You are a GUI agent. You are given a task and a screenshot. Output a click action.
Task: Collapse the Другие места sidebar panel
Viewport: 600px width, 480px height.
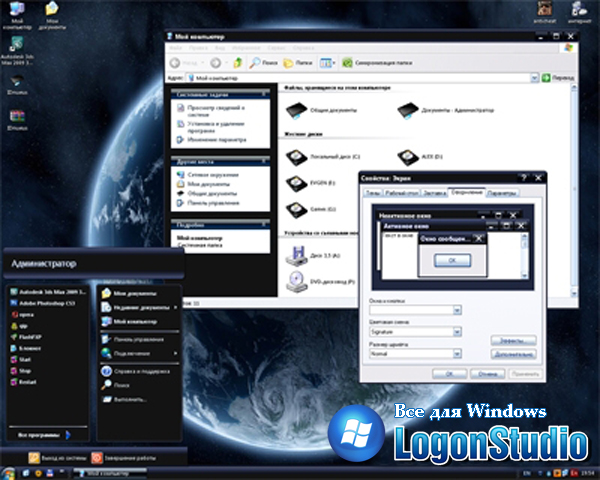click(264, 162)
